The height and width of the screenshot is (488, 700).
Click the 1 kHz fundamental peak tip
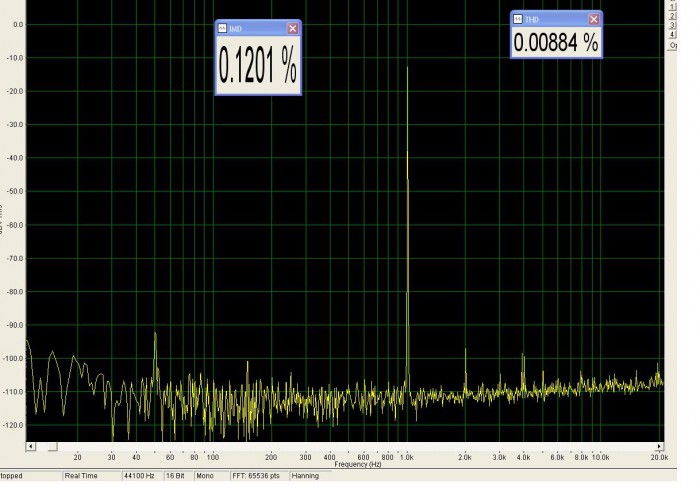click(x=407, y=67)
